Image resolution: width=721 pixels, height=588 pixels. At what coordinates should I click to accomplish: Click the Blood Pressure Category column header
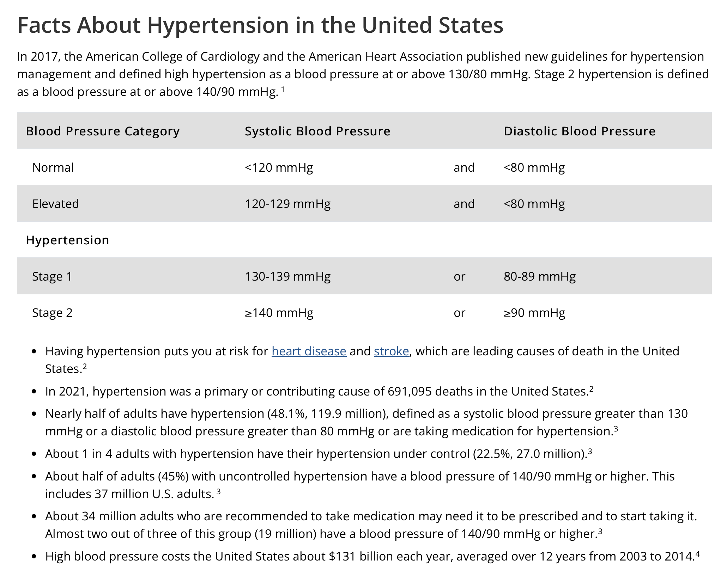click(103, 131)
